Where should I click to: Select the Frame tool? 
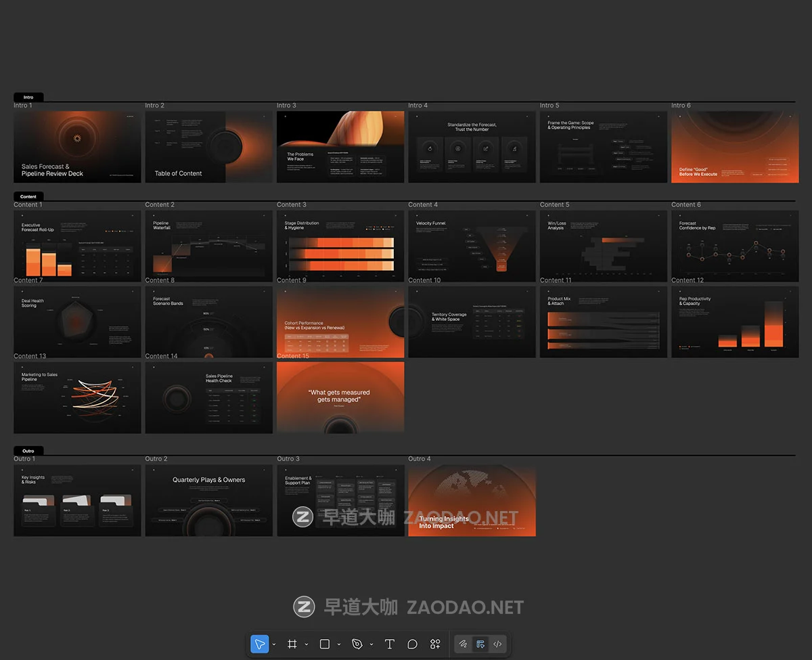pyautogui.click(x=292, y=644)
